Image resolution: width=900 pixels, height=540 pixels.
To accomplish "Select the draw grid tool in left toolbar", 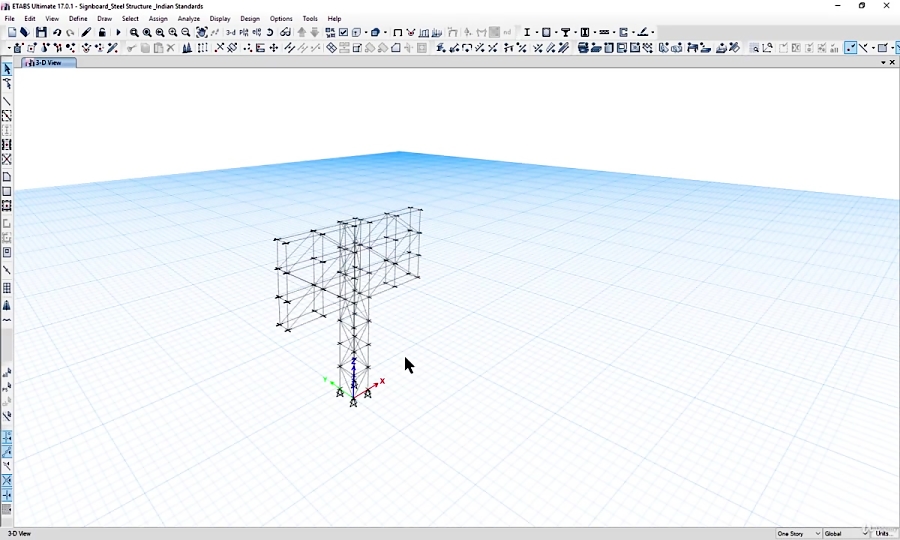I will (x=7, y=288).
